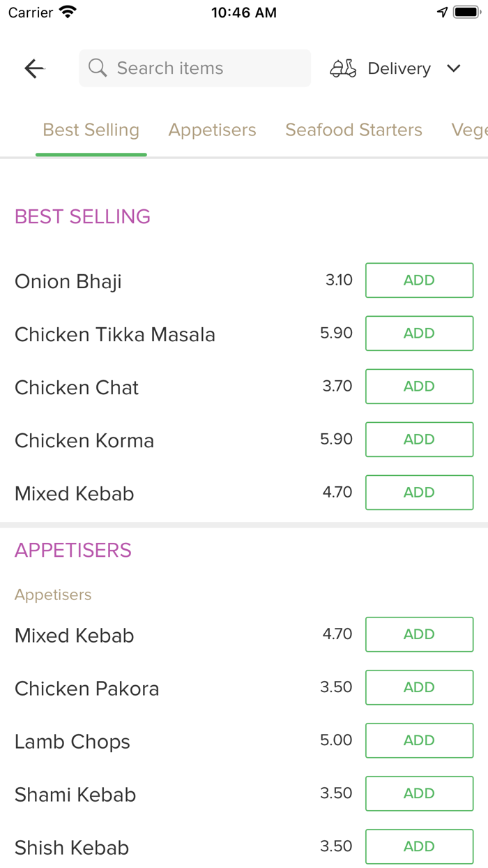Switch to the Appetisers tab
Viewport: 488px width, 868px height.
click(212, 130)
